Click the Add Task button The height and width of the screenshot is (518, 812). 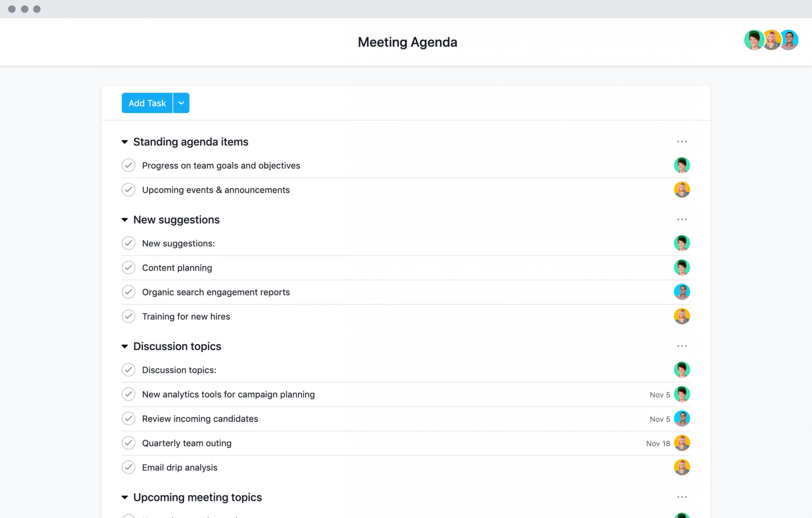147,103
